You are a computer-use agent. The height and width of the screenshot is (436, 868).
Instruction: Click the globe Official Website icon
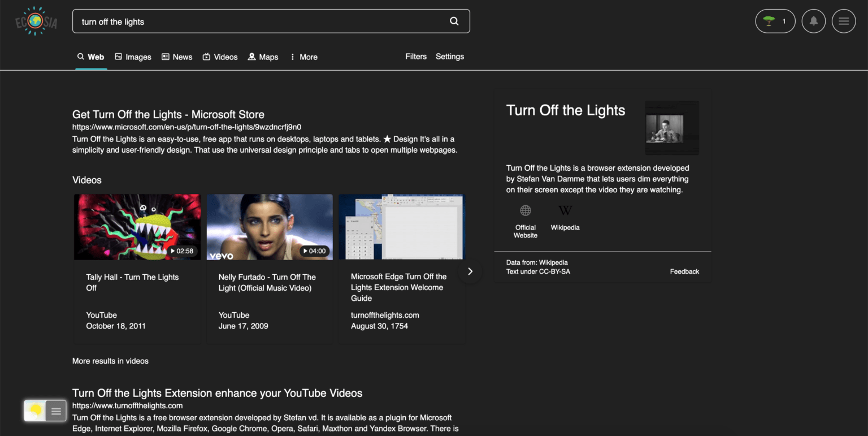click(x=526, y=210)
